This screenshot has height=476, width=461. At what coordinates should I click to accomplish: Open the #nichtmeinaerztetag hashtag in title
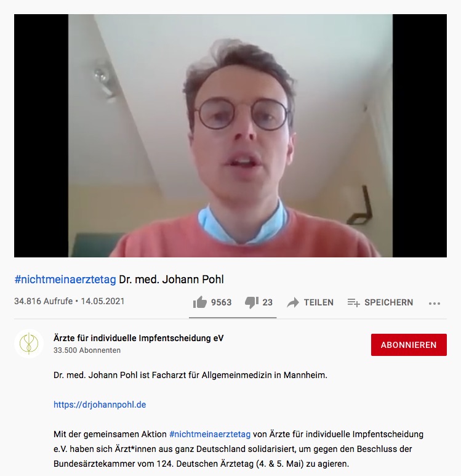[x=65, y=280]
